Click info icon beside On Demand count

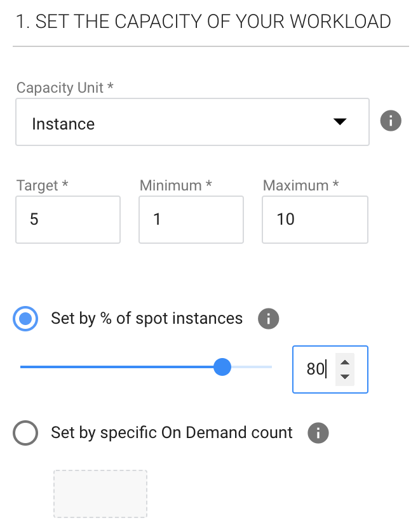pos(318,434)
